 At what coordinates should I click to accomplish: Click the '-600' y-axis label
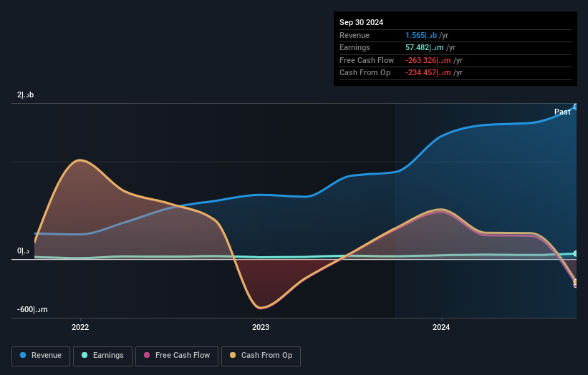click(32, 309)
